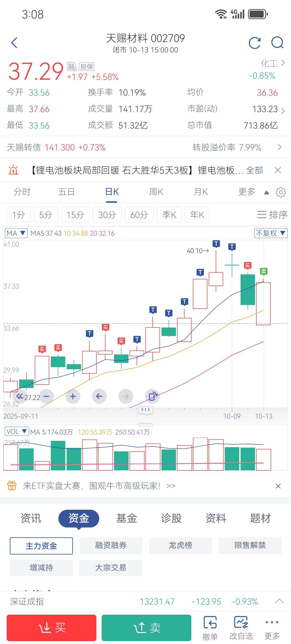
Task: Go back with the left arrow
Action: 15,43
